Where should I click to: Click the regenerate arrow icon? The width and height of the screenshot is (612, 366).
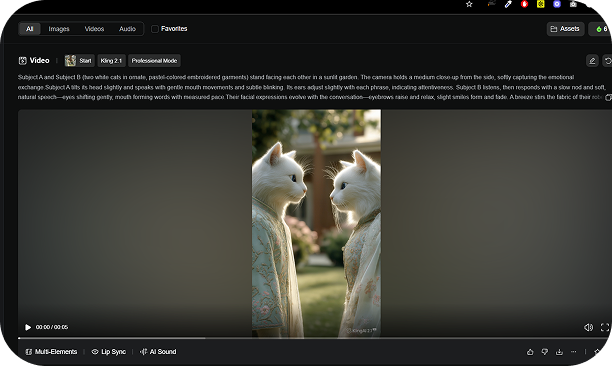point(607,61)
